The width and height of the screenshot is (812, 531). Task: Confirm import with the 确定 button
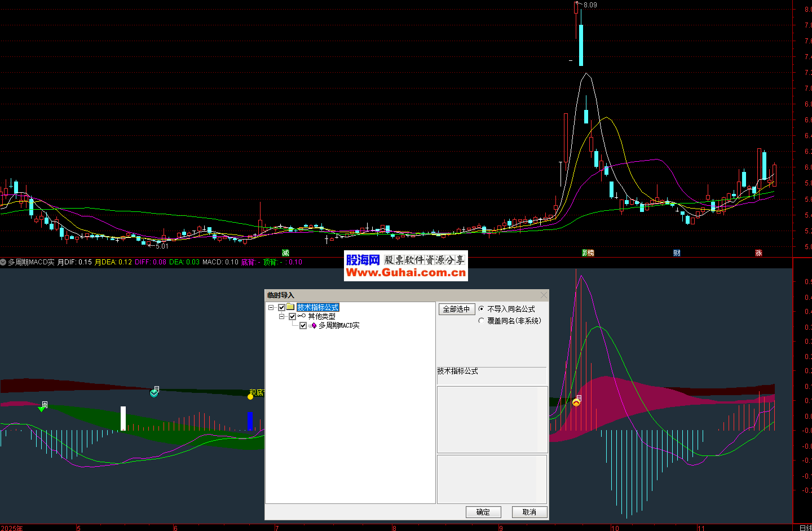[x=483, y=512]
